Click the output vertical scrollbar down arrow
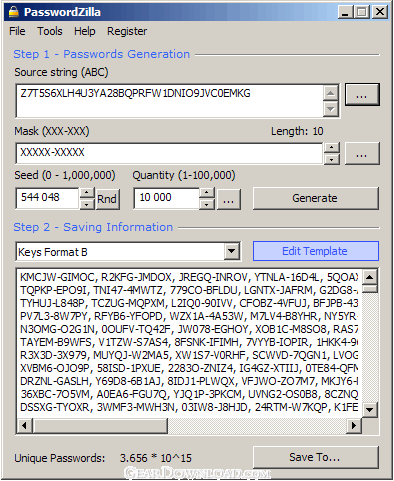The width and height of the screenshot is (394, 481). pyautogui.click(x=370, y=410)
